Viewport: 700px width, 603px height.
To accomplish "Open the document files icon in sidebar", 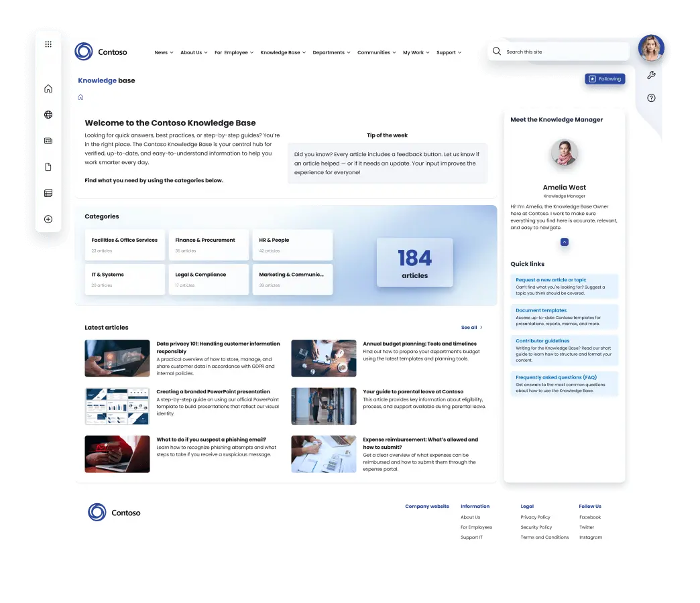I will coord(48,167).
